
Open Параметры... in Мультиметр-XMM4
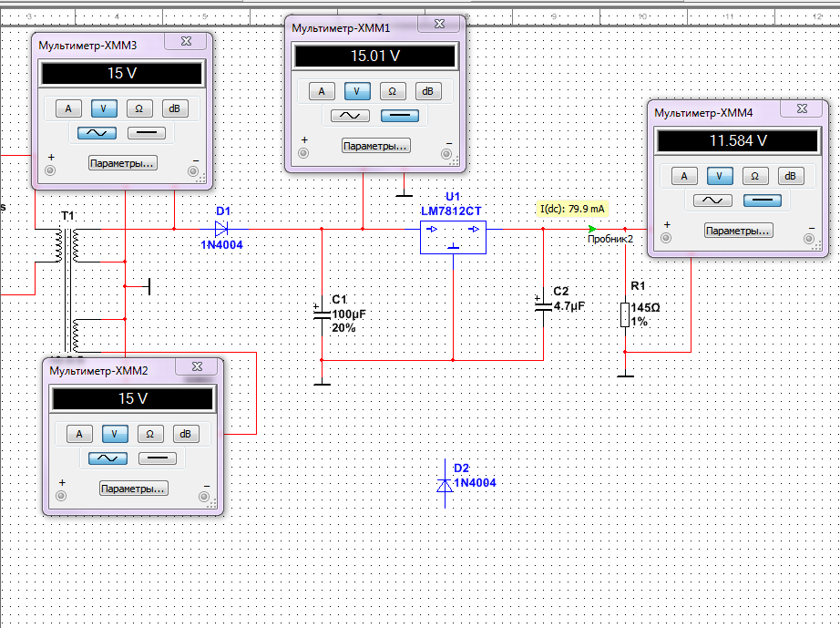tap(738, 231)
